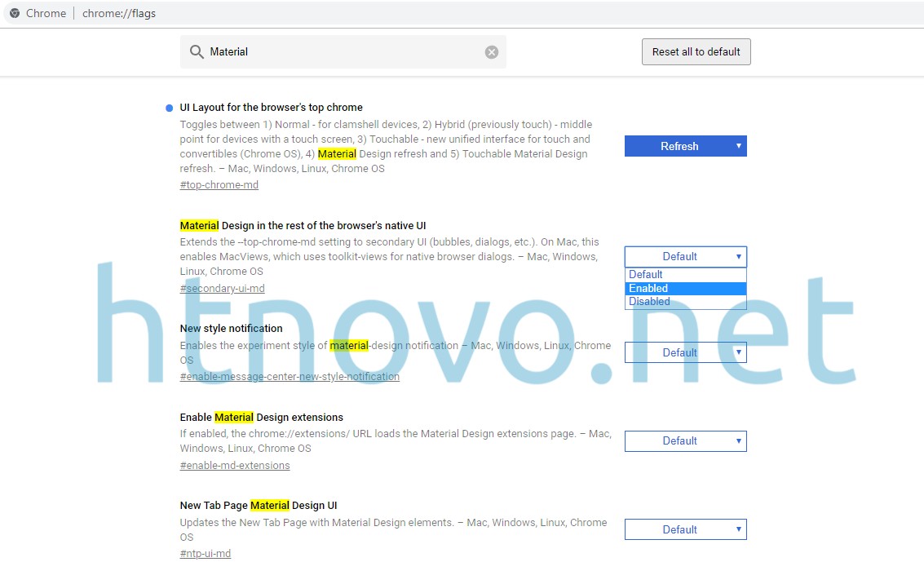Click the Material search flags input field

tap(343, 52)
